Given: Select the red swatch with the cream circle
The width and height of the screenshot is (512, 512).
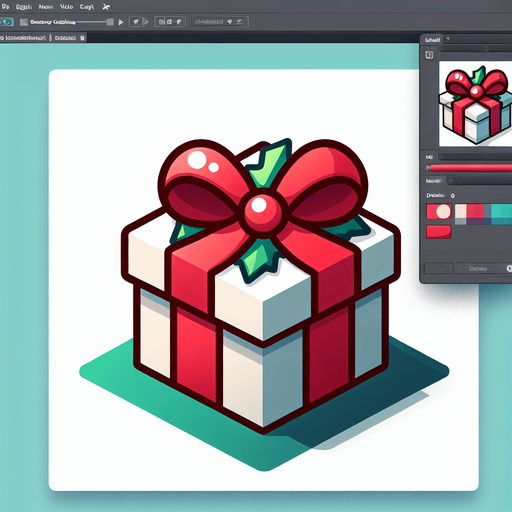Looking at the screenshot, I should (439, 212).
